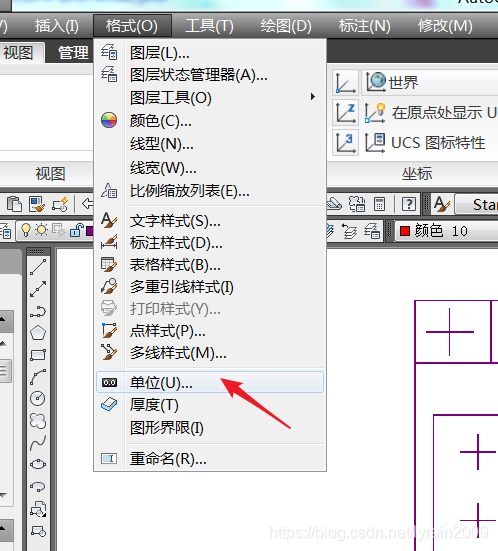498x551 pixels.
Task: Click the 3-point UCS icon
Action: pos(345,143)
